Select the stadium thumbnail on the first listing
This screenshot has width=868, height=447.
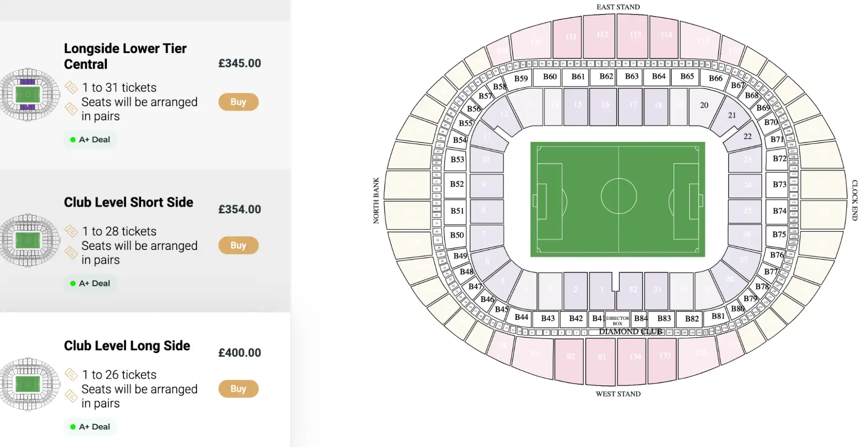(29, 95)
